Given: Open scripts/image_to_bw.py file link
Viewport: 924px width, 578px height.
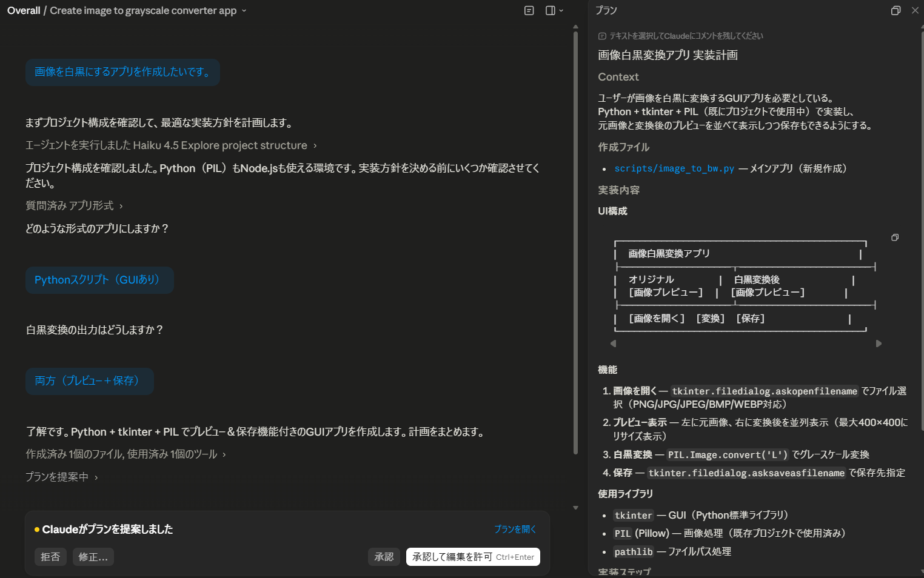Looking at the screenshot, I should pyautogui.click(x=674, y=168).
